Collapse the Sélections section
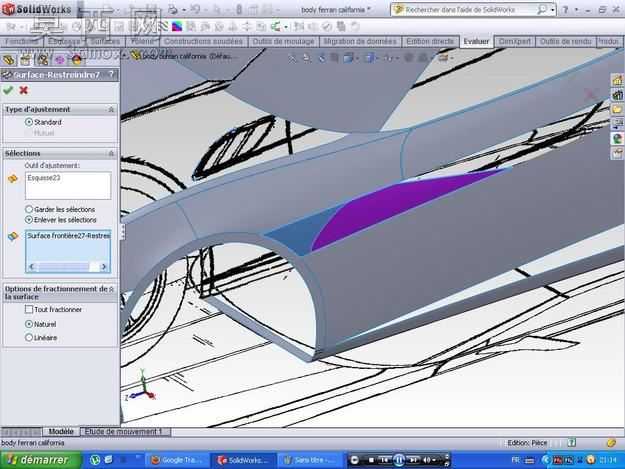Image resolution: width=625 pixels, height=469 pixels. coord(111,153)
